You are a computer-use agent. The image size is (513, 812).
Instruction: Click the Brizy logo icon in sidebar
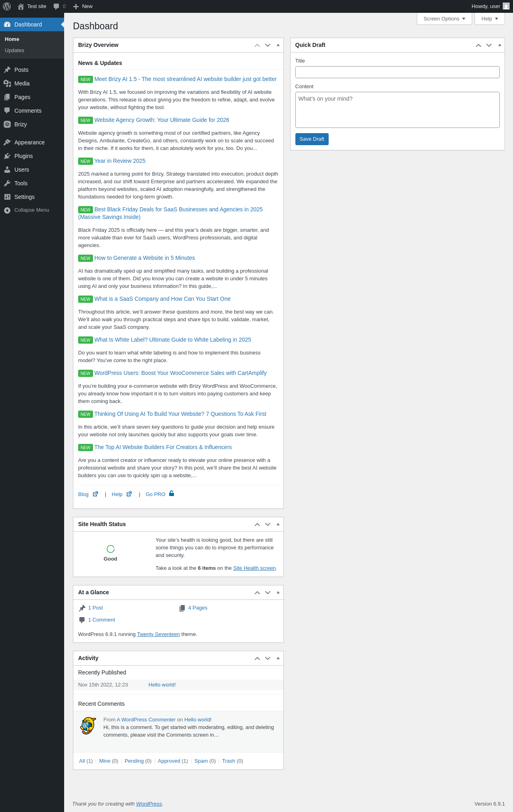coord(7,124)
